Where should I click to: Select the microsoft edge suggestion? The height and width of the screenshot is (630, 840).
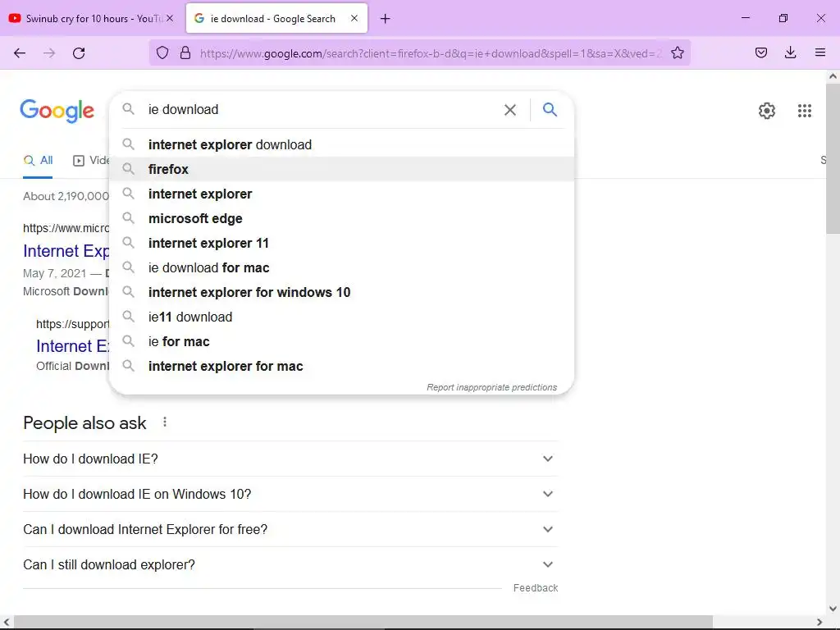click(341, 218)
